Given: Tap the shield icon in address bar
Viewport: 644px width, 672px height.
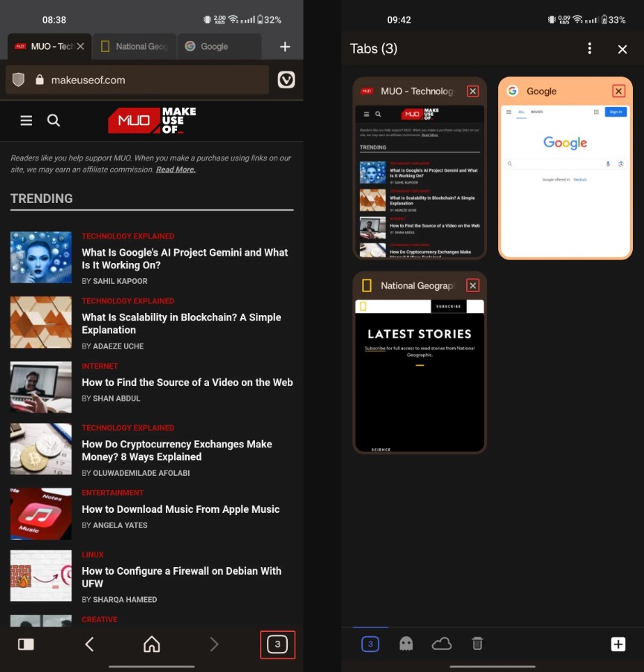Looking at the screenshot, I should point(19,79).
